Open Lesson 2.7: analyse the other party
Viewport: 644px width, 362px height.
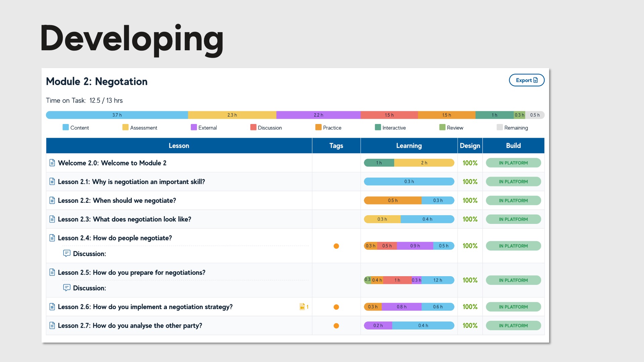pyautogui.click(x=130, y=325)
